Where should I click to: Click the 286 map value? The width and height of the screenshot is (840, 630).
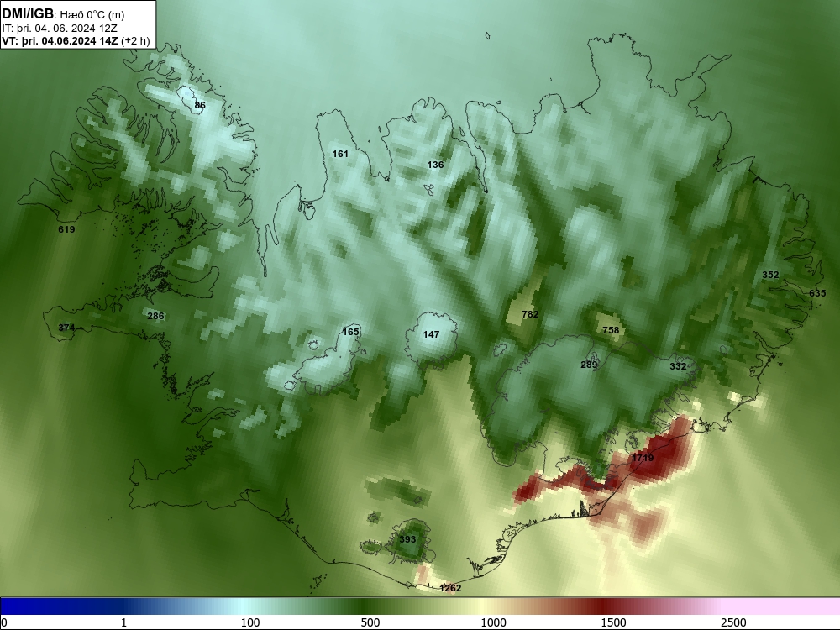[x=155, y=316]
